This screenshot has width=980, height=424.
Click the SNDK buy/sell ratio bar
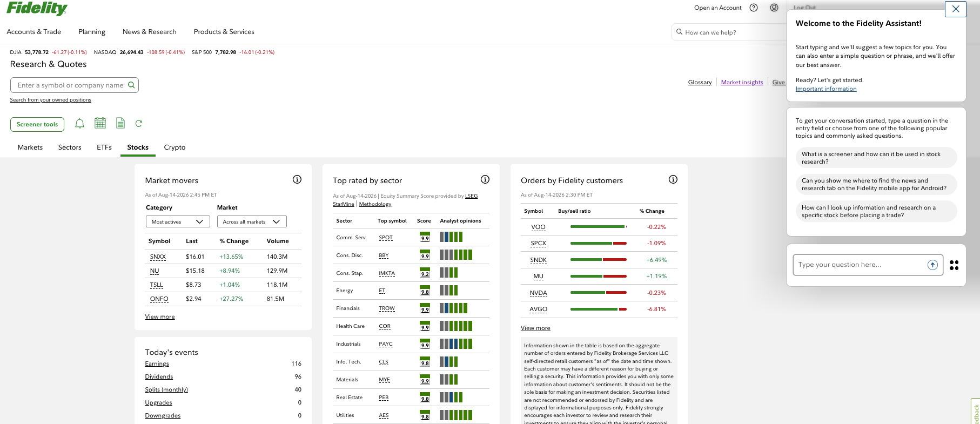[599, 260]
